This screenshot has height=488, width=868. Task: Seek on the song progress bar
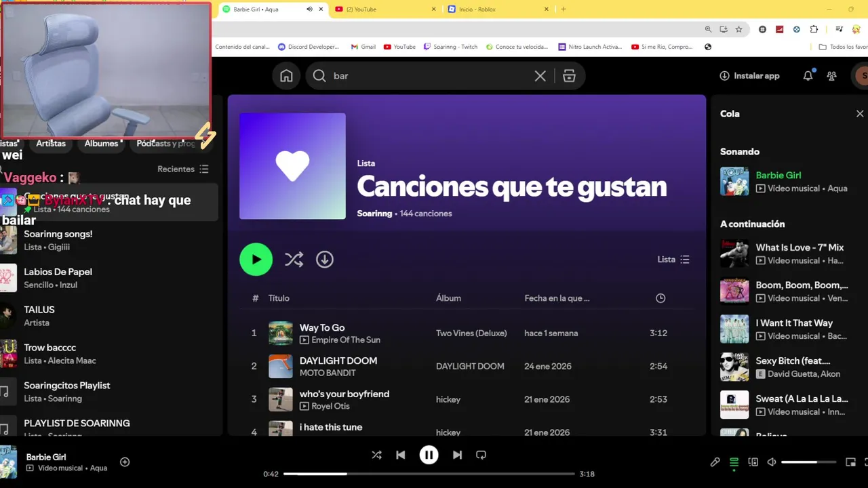429,474
